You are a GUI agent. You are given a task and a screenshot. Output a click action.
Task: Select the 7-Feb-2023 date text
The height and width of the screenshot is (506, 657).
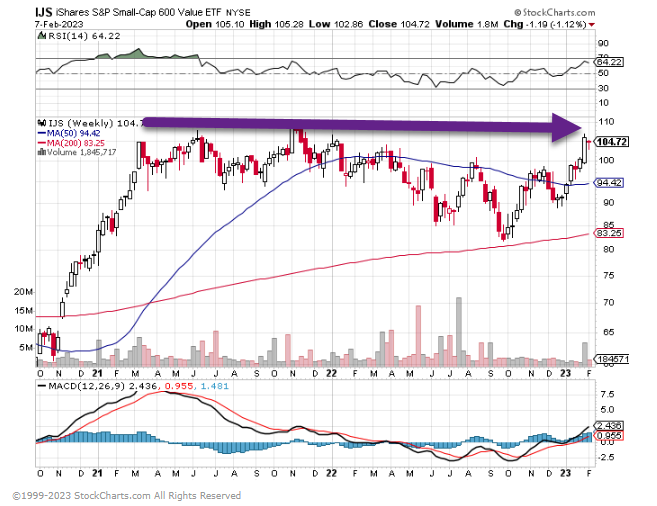(x=59, y=24)
